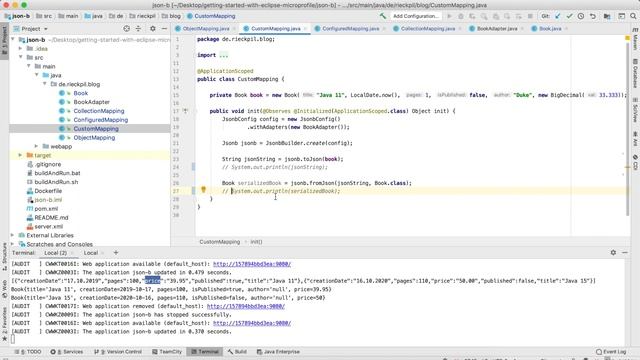
Task: Open the Build tool window
Action: point(238,351)
